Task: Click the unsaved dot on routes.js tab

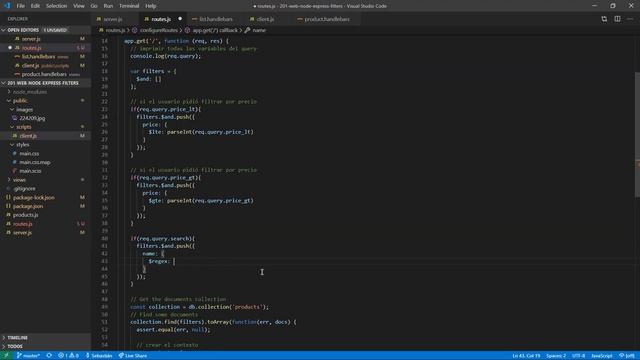Action: click(x=180, y=19)
